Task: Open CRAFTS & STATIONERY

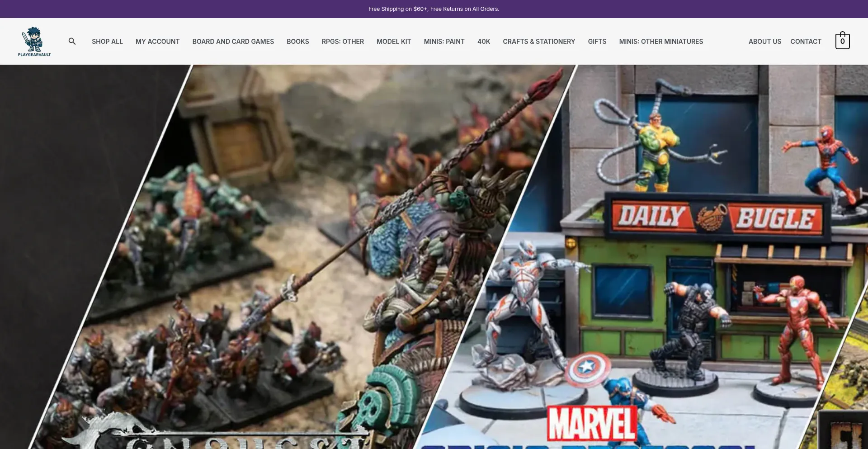Action: (x=539, y=41)
